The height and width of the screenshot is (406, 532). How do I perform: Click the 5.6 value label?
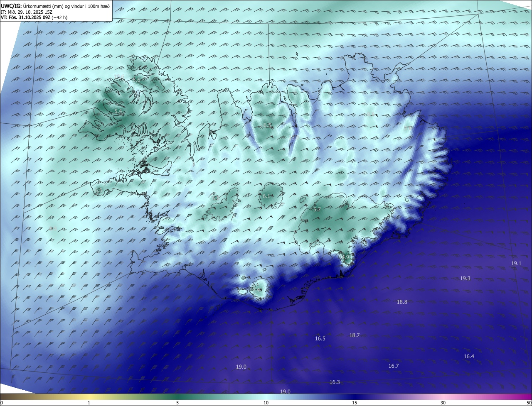(x=137, y=79)
